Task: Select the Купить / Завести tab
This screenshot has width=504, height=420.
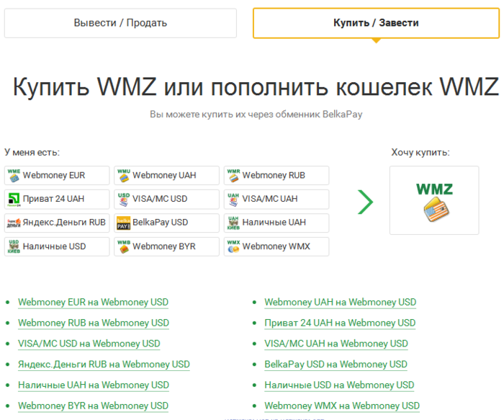Action: 376,23
